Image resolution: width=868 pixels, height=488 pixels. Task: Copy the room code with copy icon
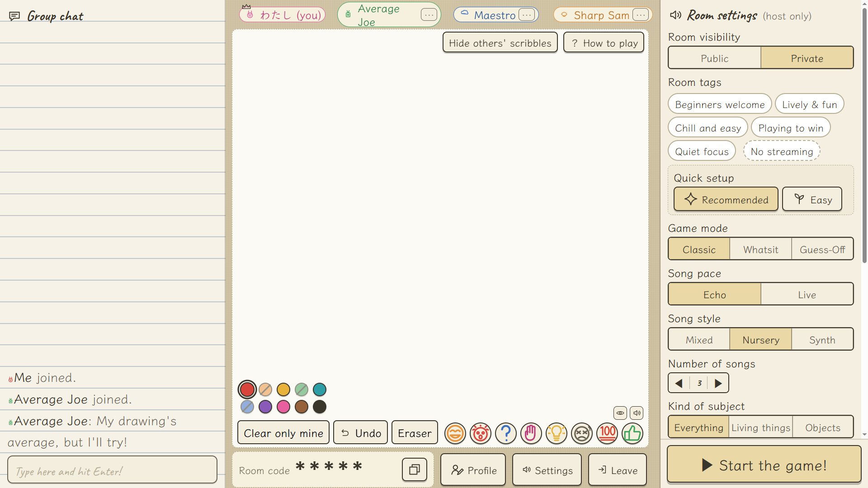[414, 470]
